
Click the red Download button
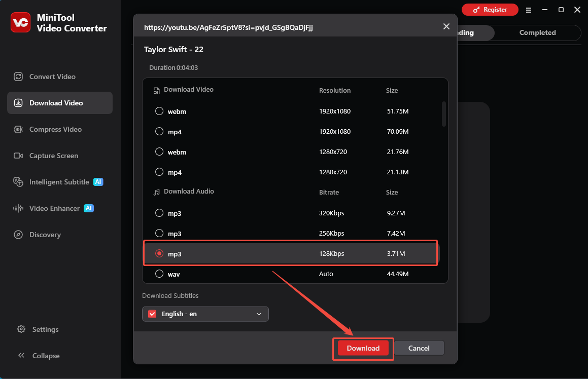[x=363, y=348]
